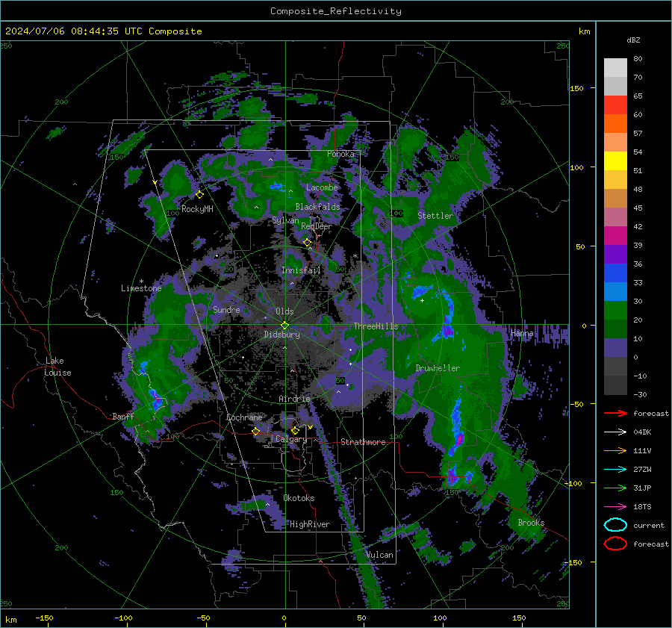Click the yellow radar-center diamond above Didsbury
The image size is (672, 628).
284,325
